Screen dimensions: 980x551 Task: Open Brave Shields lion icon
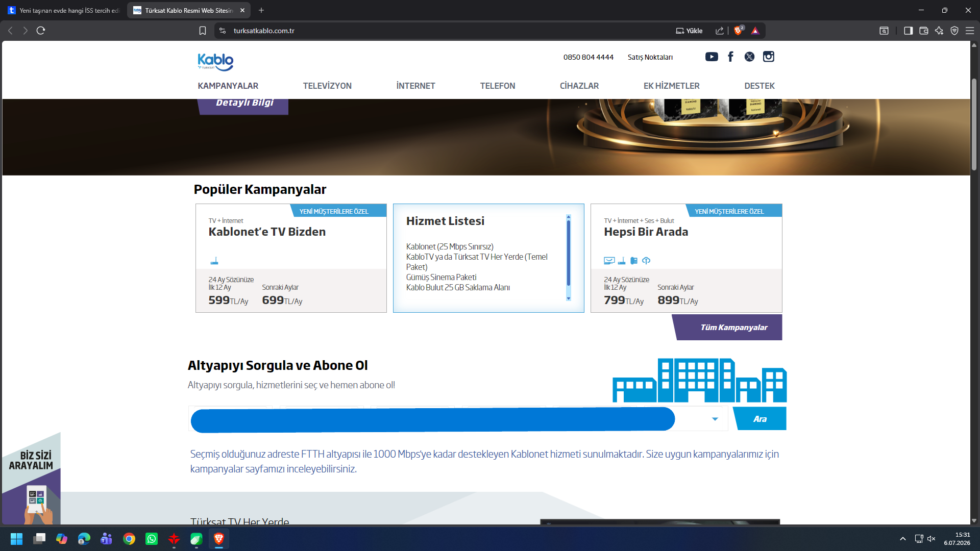(x=738, y=31)
